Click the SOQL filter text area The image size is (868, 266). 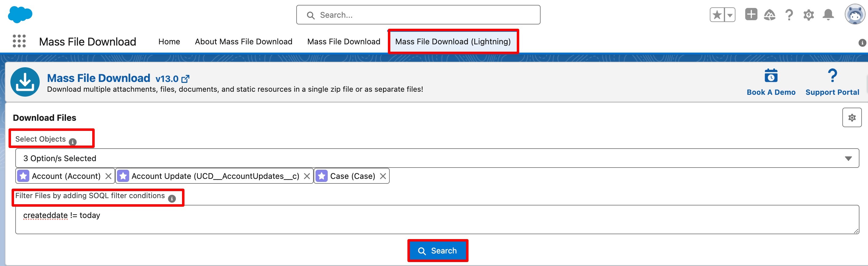(437, 220)
